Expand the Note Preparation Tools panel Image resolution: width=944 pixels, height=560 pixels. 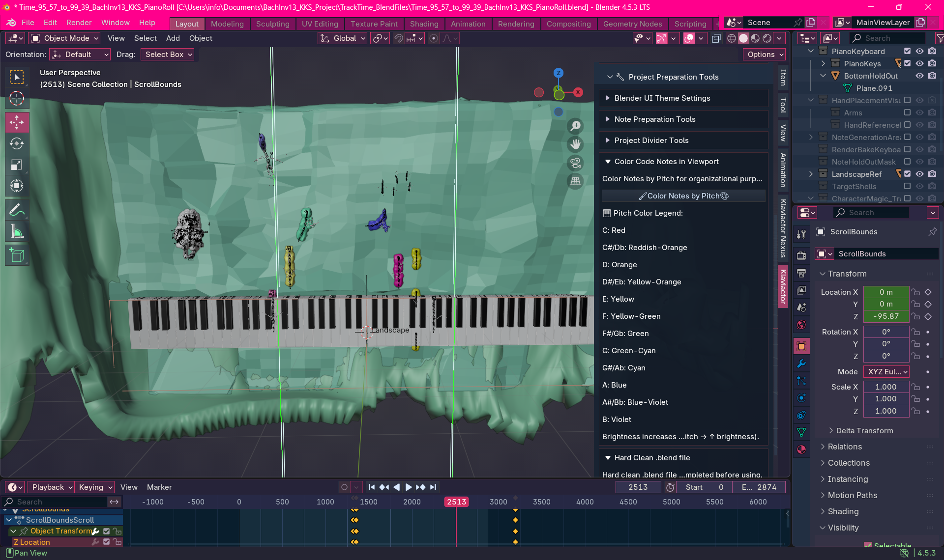click(x=654, y=119)
